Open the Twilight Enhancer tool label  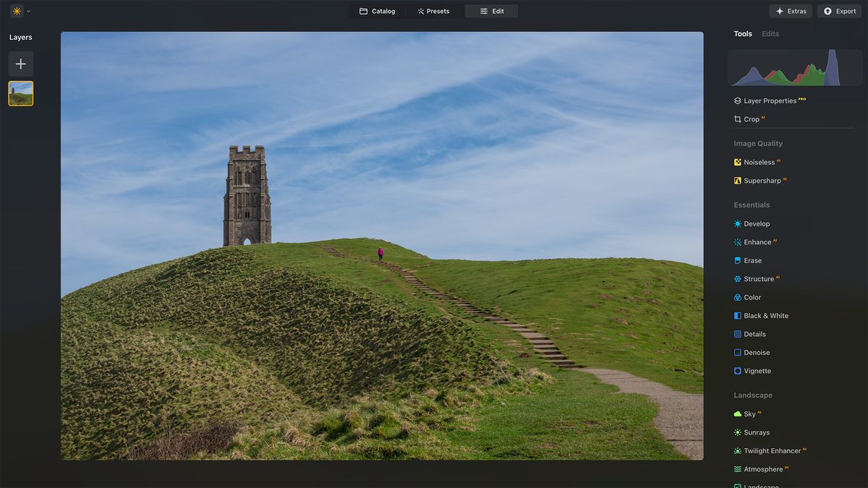click(x=773, y=451)
